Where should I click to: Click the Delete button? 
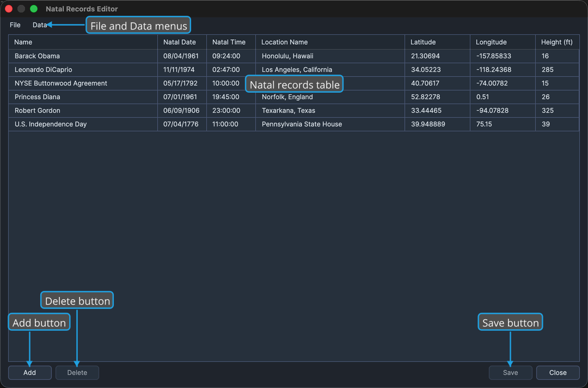pyautogui.click(x=77, y=373)
